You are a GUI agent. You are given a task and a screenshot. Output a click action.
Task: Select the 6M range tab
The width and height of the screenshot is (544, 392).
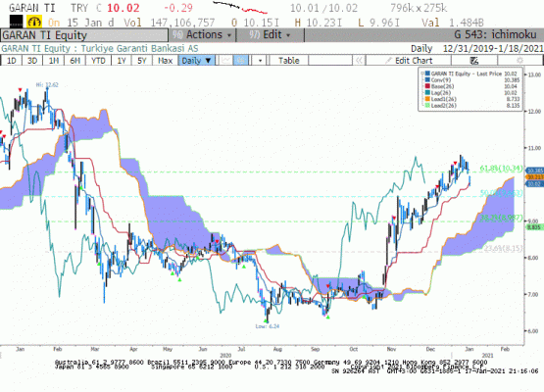pyautogui.click(x=74, y=61)
